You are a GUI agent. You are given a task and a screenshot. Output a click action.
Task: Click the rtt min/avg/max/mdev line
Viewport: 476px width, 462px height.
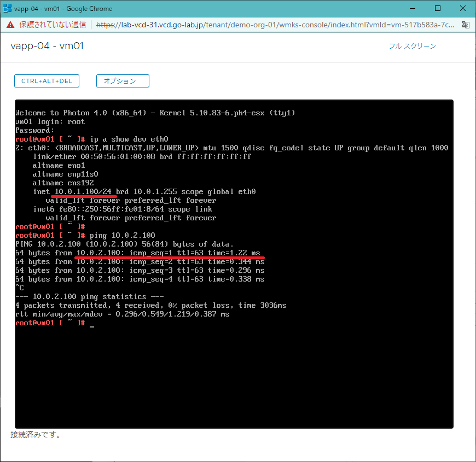tap(123, 314)
